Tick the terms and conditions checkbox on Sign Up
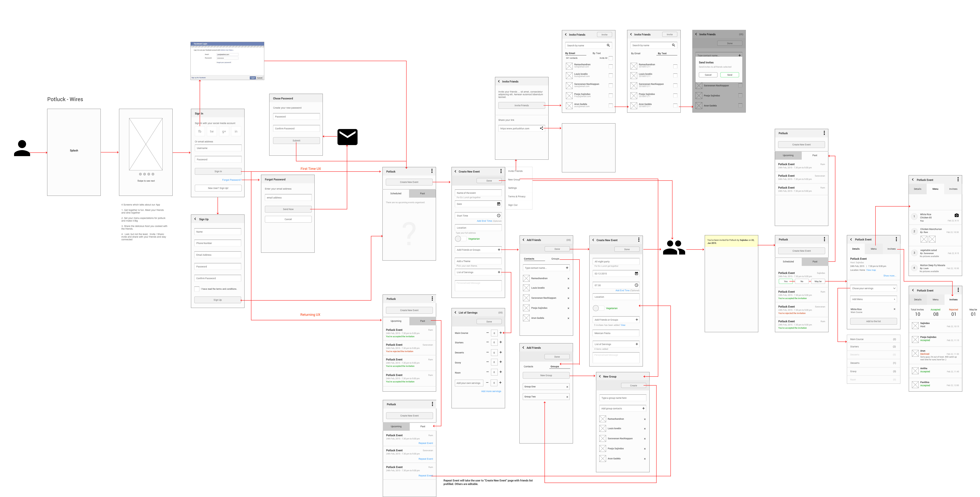 tap(197, 289)
